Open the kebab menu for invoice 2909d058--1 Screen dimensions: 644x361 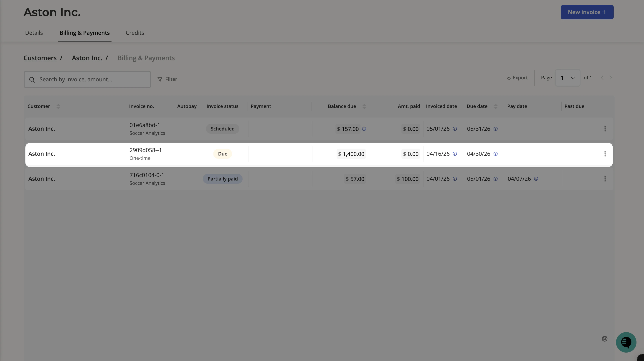coord(605,154)
